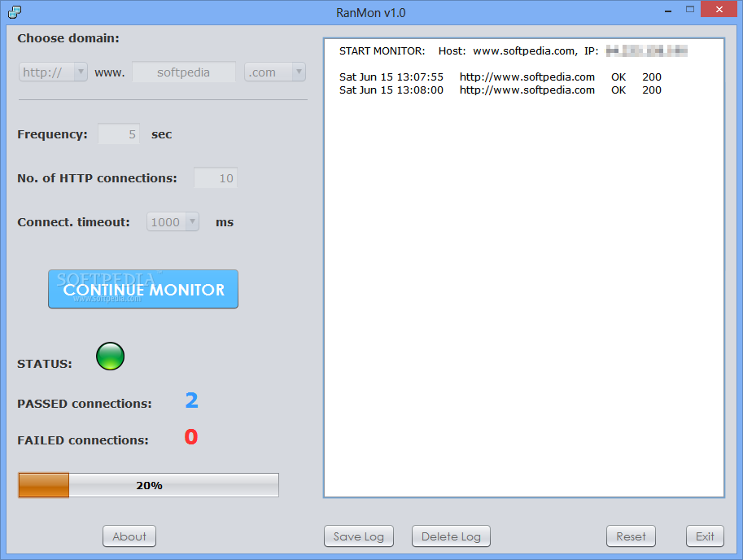Click the softpedia domain name field
Image resolution: width=743 pixels, height=560 pixels.
184,72
